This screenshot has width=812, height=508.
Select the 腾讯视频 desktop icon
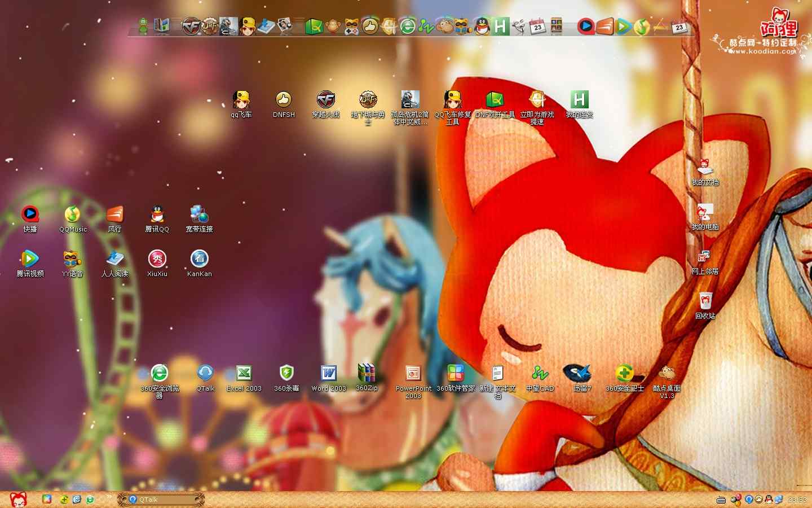pos(30,264)
